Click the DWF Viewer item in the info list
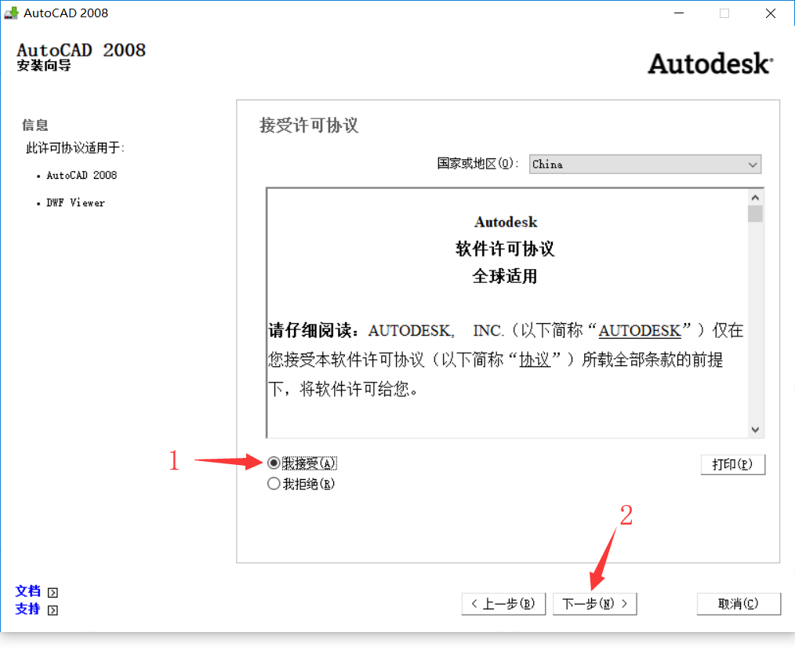795x672 pixels. coord(75,202)
